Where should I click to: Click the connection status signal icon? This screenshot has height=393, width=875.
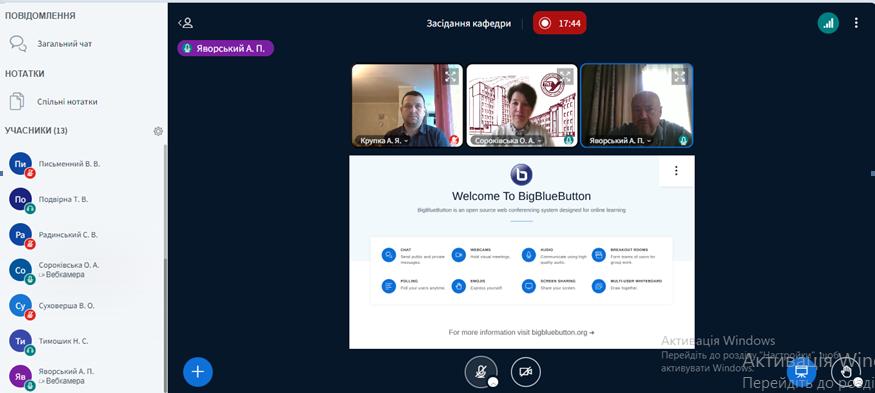coord(828,23)
